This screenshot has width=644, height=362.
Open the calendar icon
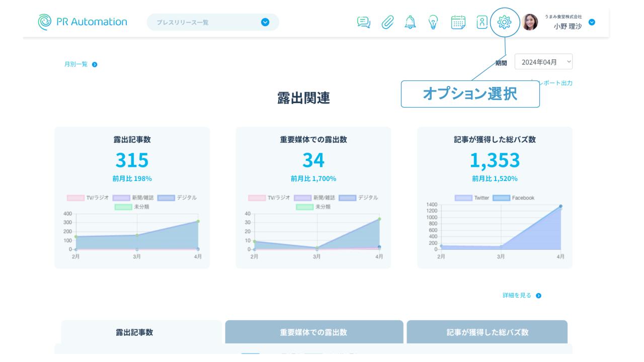coord(458,22)
